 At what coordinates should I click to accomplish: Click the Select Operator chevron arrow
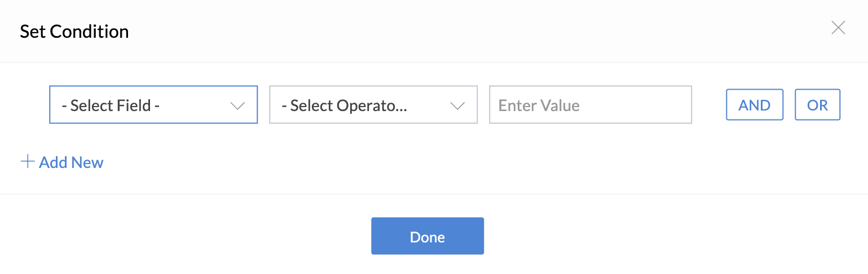click(457, 105)
